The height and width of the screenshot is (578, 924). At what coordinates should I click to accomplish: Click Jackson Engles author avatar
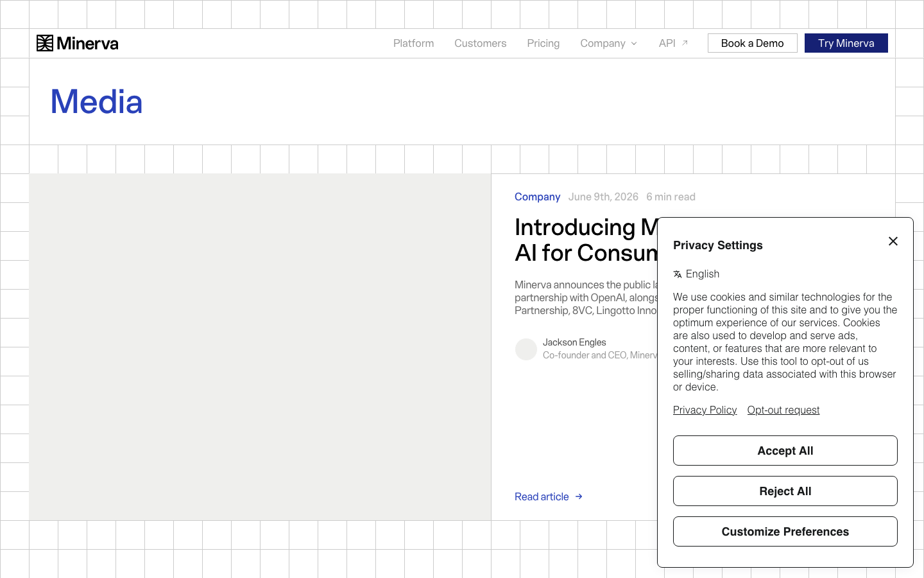[526, 349]
